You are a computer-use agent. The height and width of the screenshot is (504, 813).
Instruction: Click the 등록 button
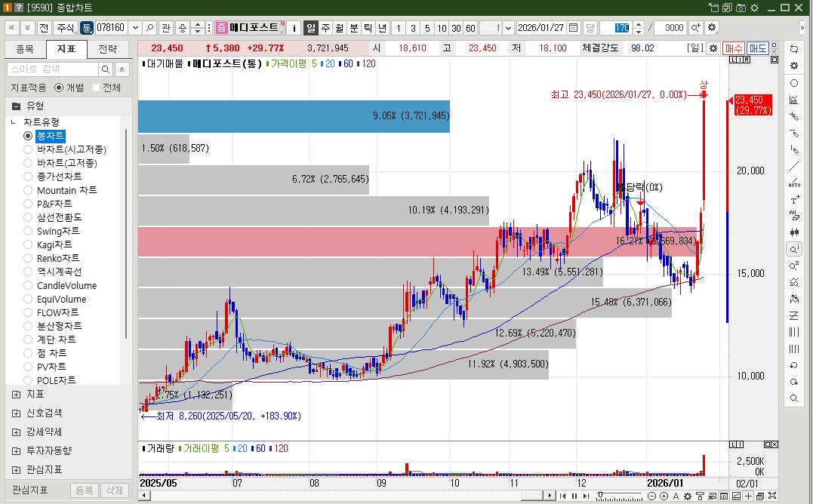pyautogui.click(x=85, y=490)
